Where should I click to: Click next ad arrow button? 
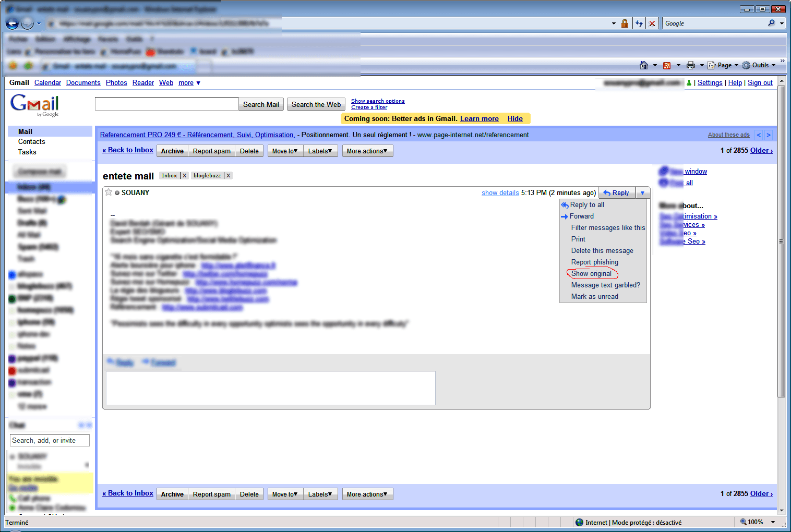[x=768, y=135]
